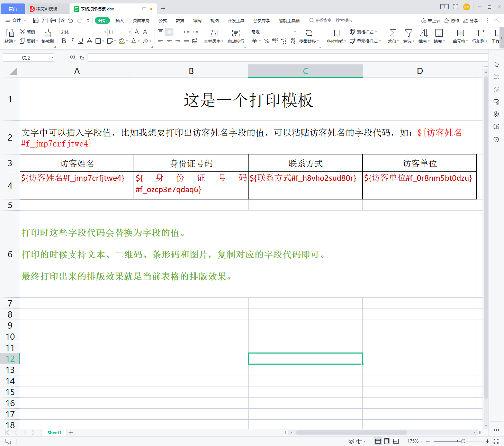The width and height of the screenshot is (504, 446).
Task: Click the percent style icon
Action: 267,41
